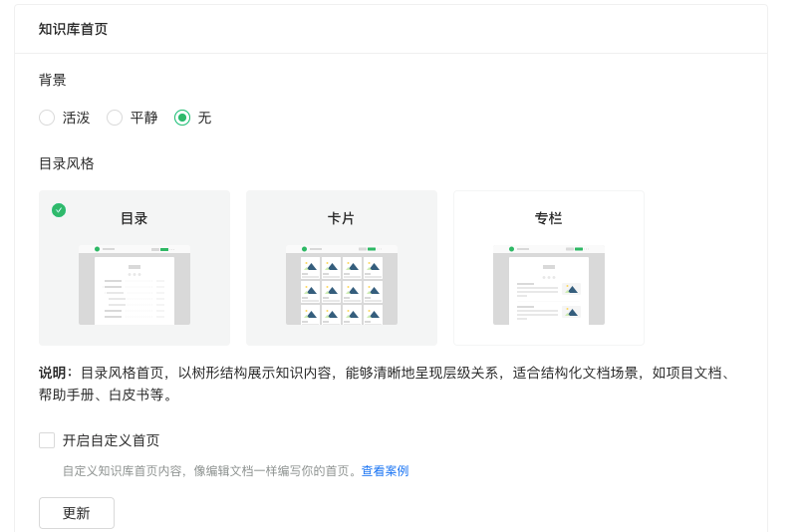Select the 活泼 background radio button
The image size is (804, 532).
tap(47, 118)
